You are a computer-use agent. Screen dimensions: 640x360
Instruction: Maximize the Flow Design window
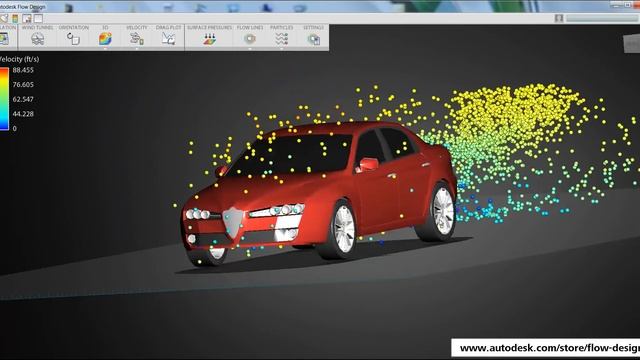click(x=627, y=5)
